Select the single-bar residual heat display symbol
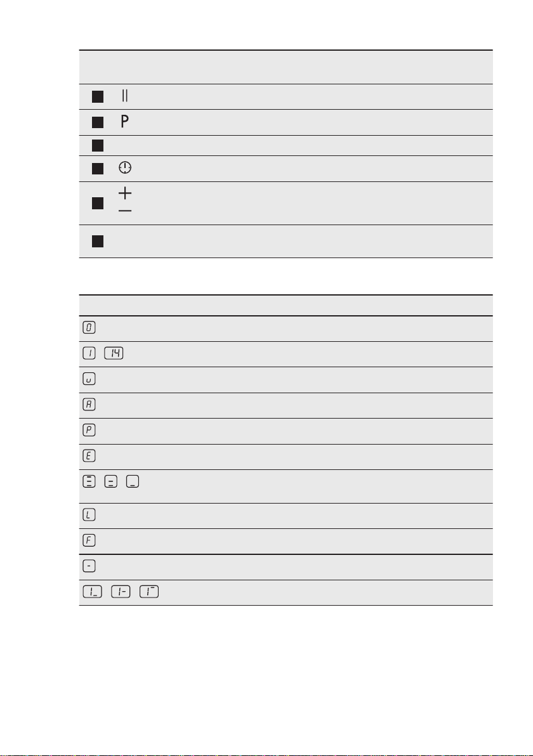The width and height of the screenshot is (533, 756). (x=133, y=481)
